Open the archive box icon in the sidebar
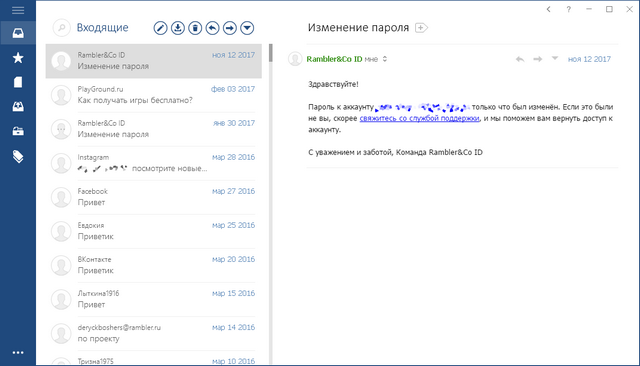This screenshot has height=366, width=640. click(x=18, y=131)
